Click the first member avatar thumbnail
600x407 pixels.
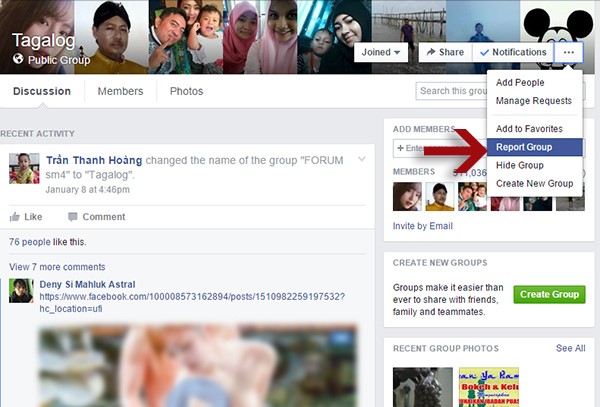tap(407, 196)
